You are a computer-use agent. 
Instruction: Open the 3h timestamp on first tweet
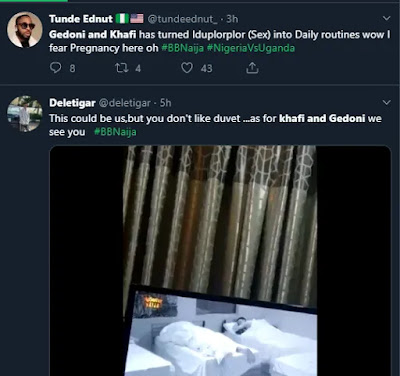pos(232,19)
